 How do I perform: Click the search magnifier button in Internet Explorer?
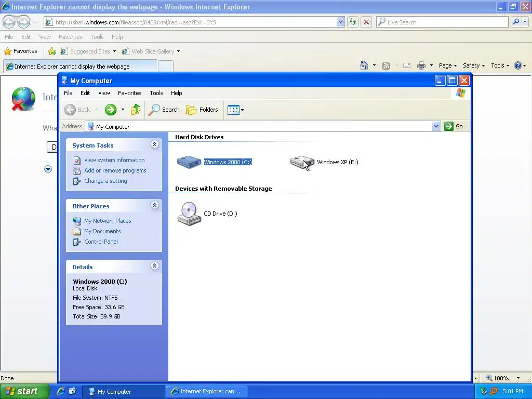click(516, 22)
